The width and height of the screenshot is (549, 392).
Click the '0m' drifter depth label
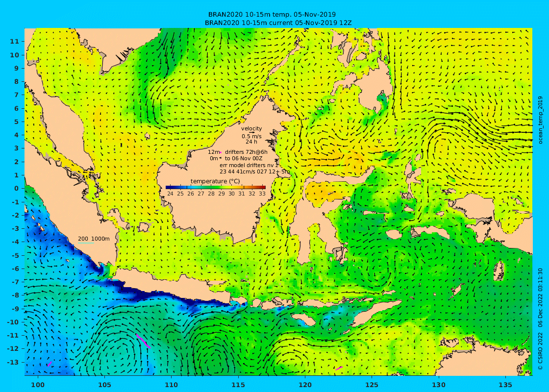[214, 158]
